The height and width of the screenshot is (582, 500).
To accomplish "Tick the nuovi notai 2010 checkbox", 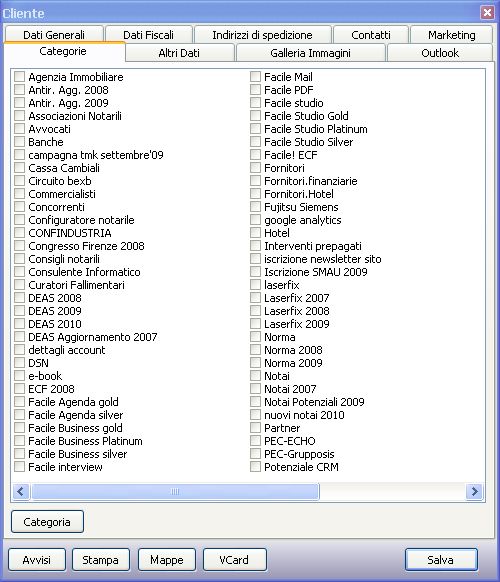I will [x=255, y=415].
